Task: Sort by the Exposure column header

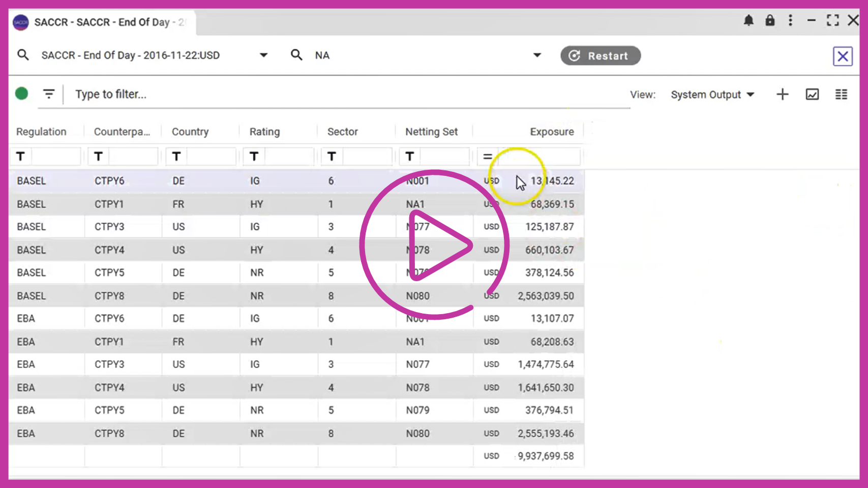Action: pyautogui.click(x=552, y=132)
